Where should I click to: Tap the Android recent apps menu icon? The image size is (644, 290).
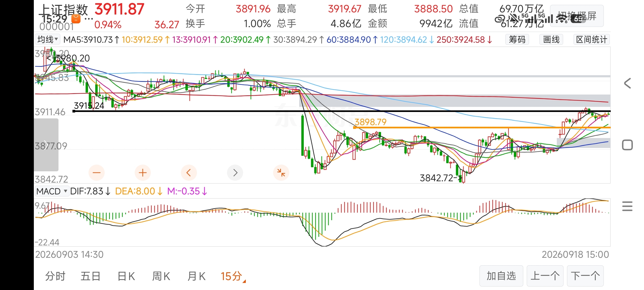627,206
